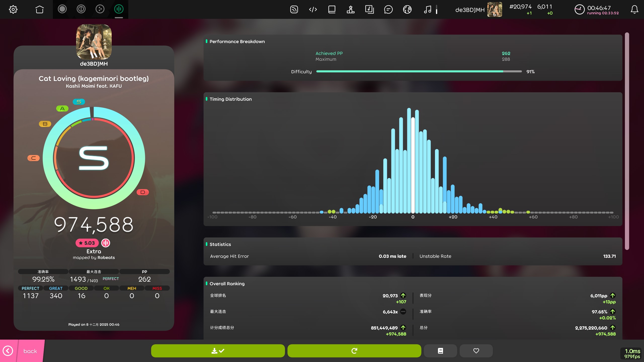Open the notifications bell
The height and width of the screenshot is (362, 644).
(634, 10)
